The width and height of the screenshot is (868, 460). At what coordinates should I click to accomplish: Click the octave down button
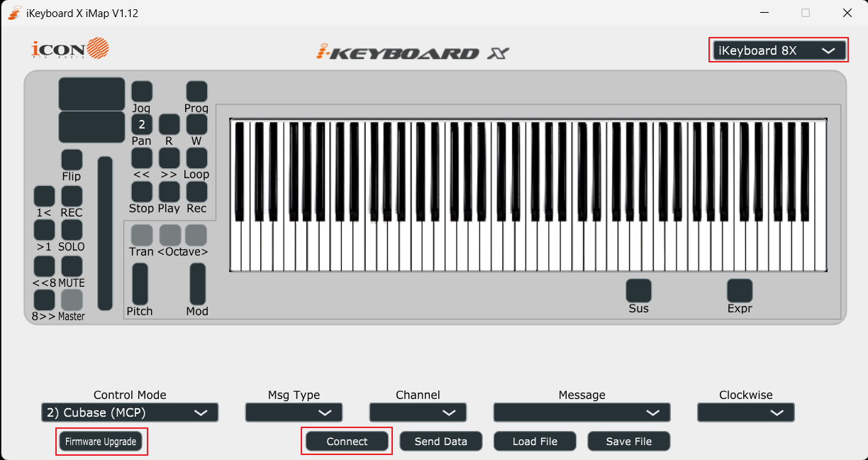(169, 235)
